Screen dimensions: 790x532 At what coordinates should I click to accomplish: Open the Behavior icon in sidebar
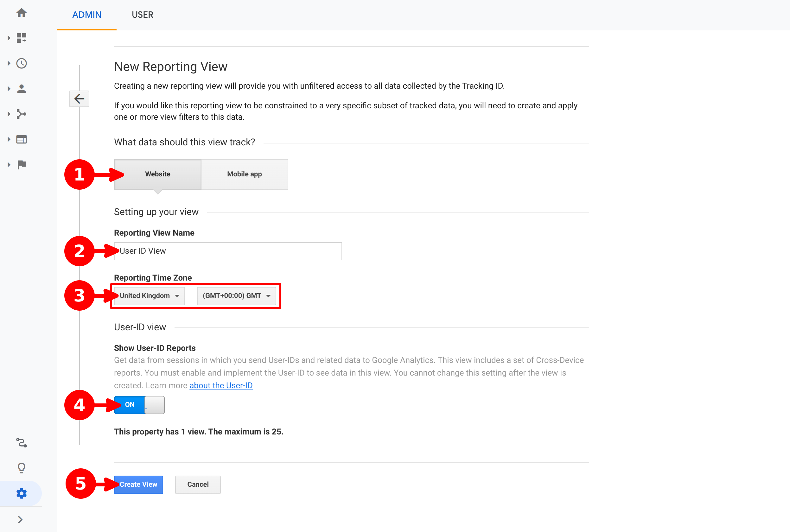click(x=21, y=139)
